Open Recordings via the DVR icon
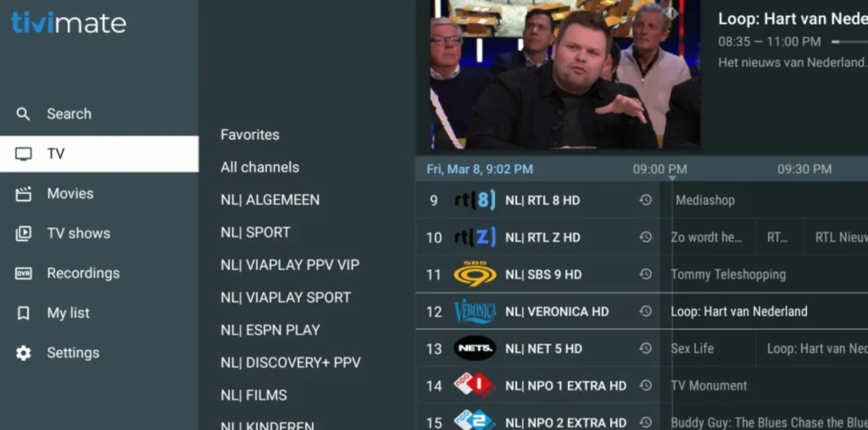This screenshot has height=430, width=868. point(23,273)
